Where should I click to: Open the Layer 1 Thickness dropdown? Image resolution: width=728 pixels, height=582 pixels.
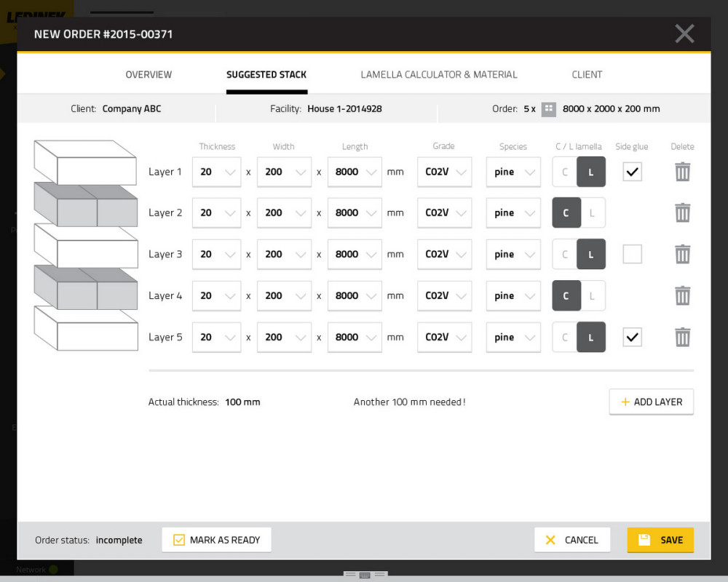point(216,172)
